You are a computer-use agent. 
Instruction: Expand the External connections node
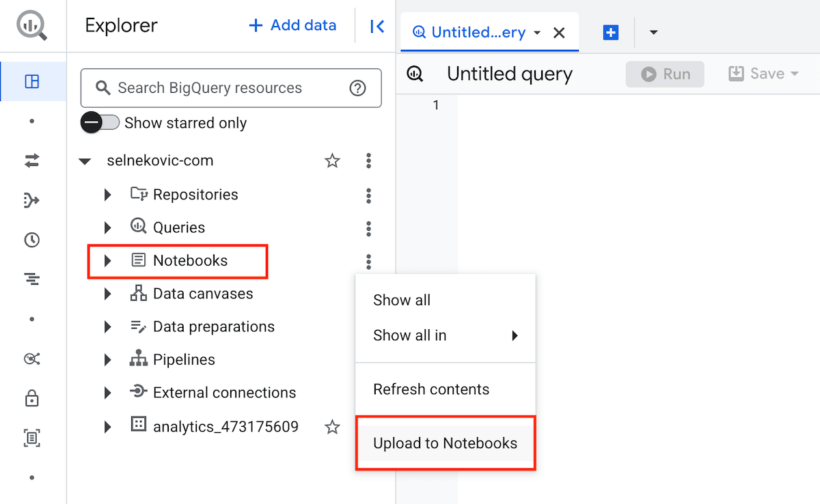(108, 393)
